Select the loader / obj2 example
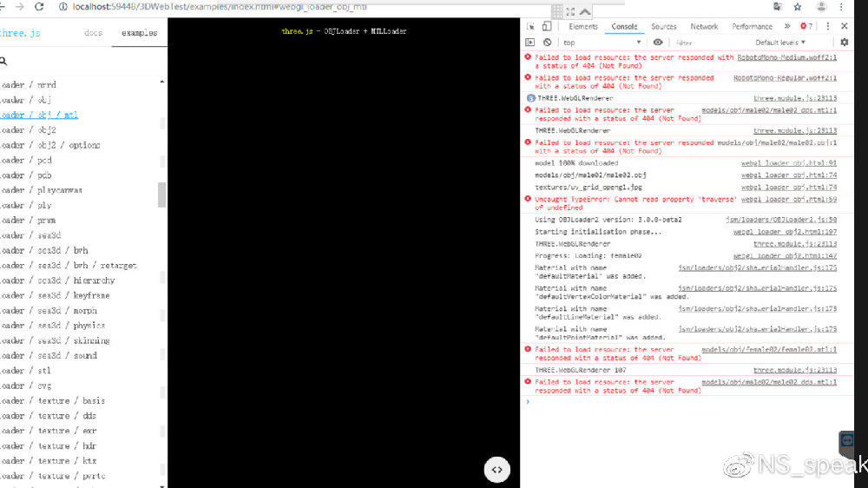This screenshot has height=488, width=868. 29,129
